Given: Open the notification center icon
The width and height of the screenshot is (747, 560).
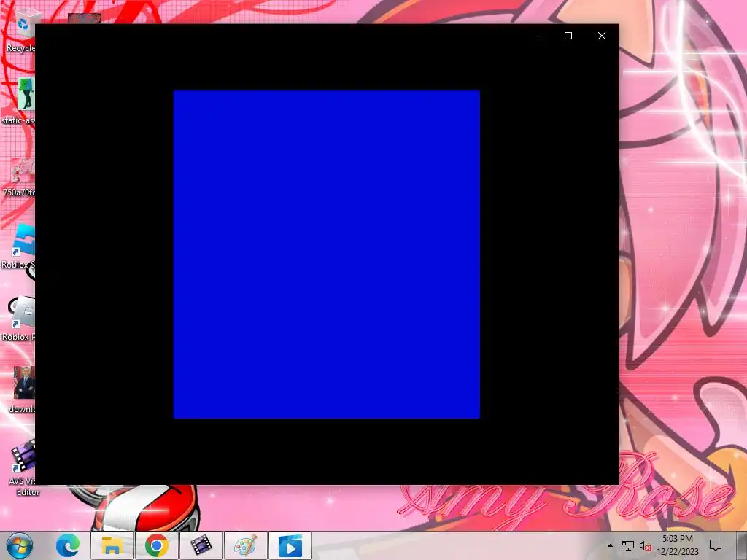Looking at the screenshot, I should [x=716, y=545].
